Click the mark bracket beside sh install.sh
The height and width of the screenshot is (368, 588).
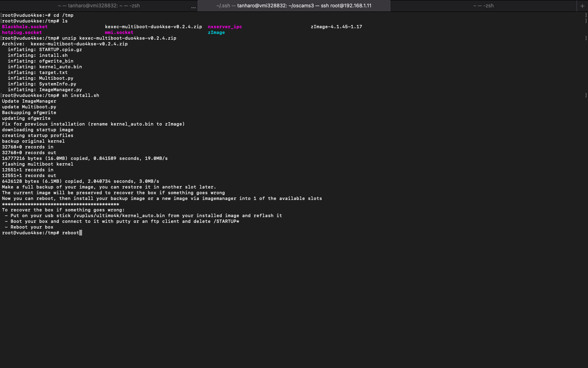[x=586, y=95]
